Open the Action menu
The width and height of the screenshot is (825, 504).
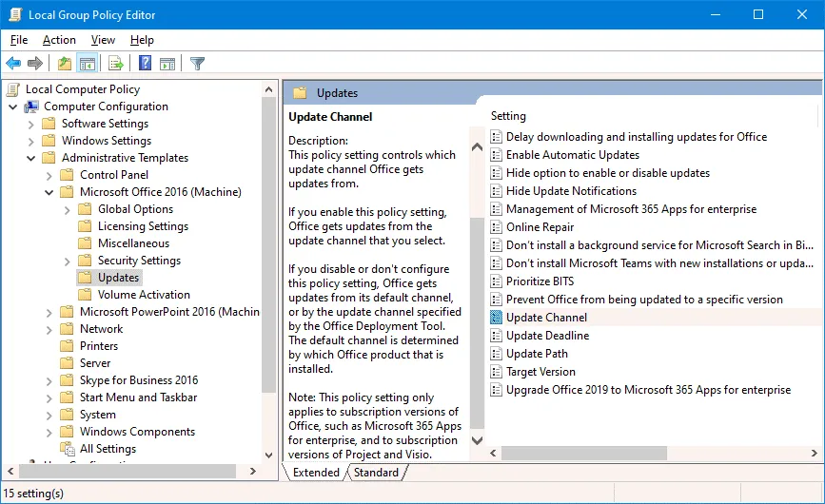pyautogui.click(x=59, y=40)
